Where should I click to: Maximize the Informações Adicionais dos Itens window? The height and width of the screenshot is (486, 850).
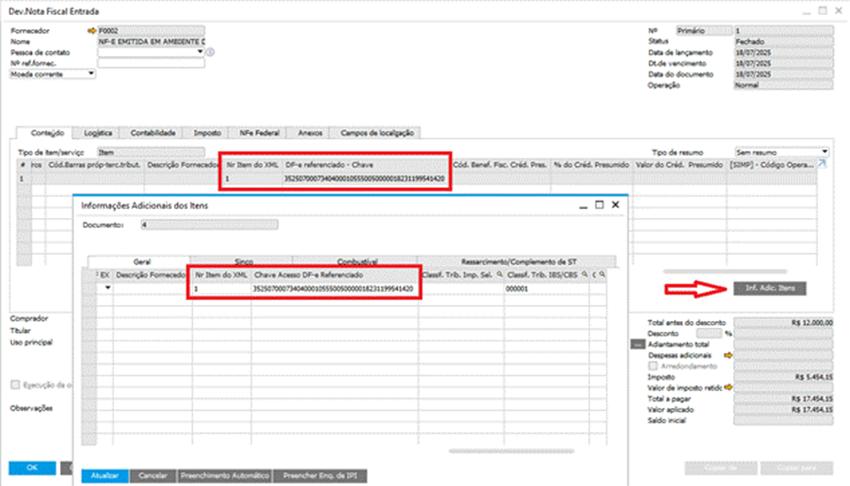599,205
